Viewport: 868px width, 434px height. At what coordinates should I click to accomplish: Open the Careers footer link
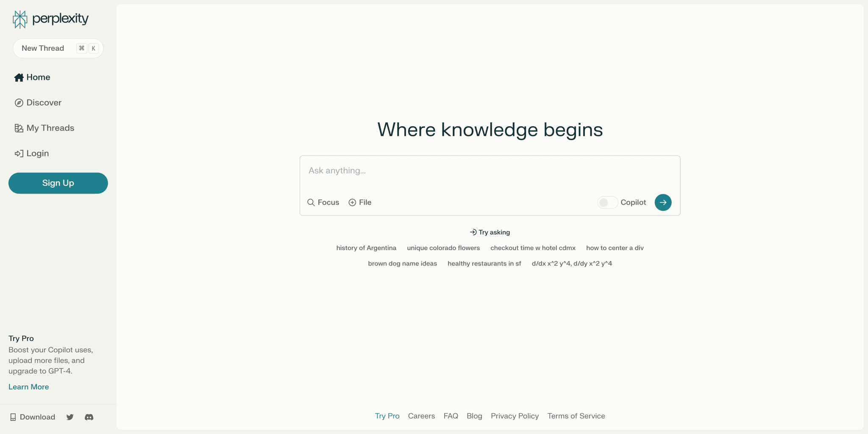(422, 416)
